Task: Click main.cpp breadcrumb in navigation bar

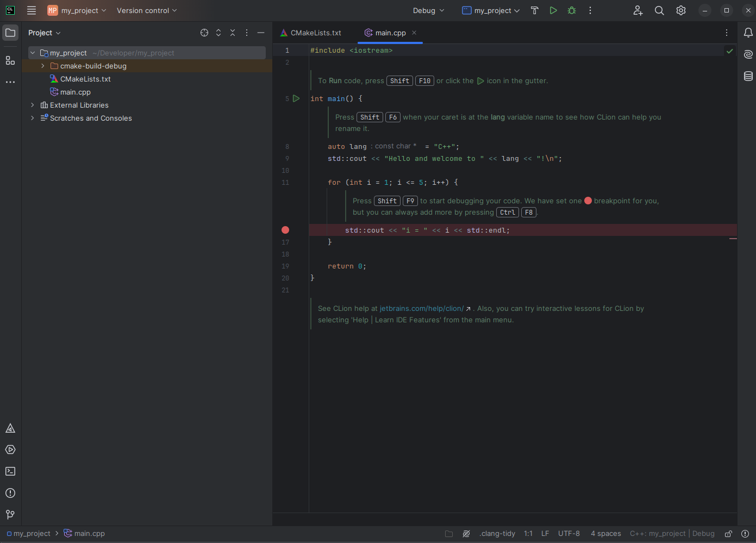Action: click(84, 534)
